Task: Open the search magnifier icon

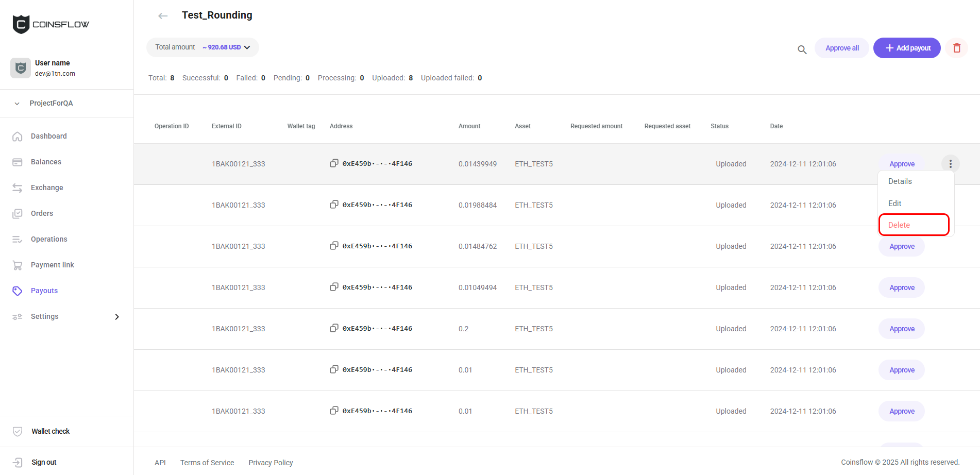Action: click(x=802, y=49)
